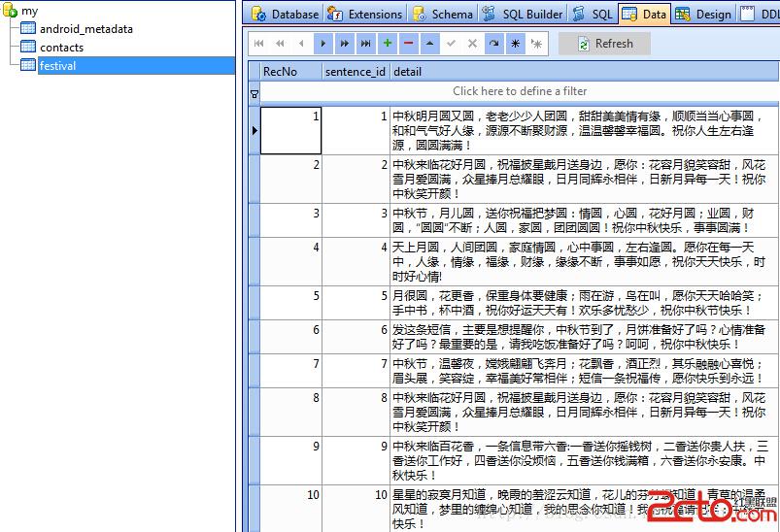
Task: Go to first record in navigator
Action: pyautogui.click(x=258, y=44)
